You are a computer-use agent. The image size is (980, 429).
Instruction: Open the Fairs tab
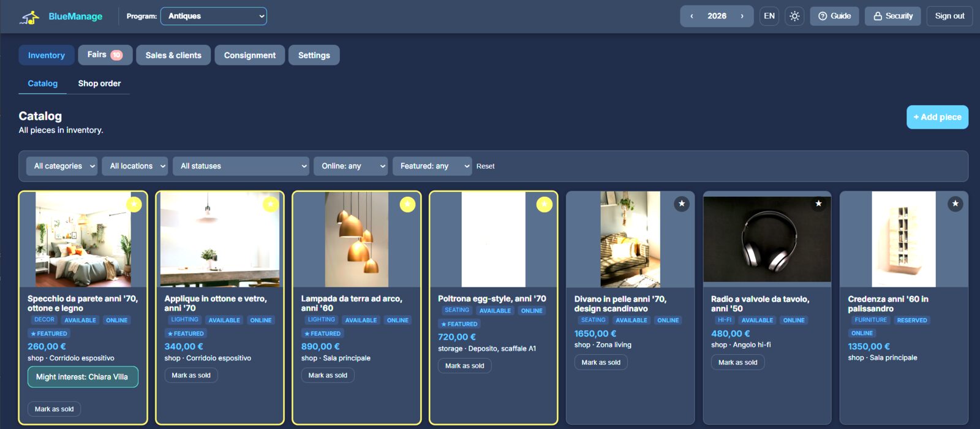tap(105, 55)
